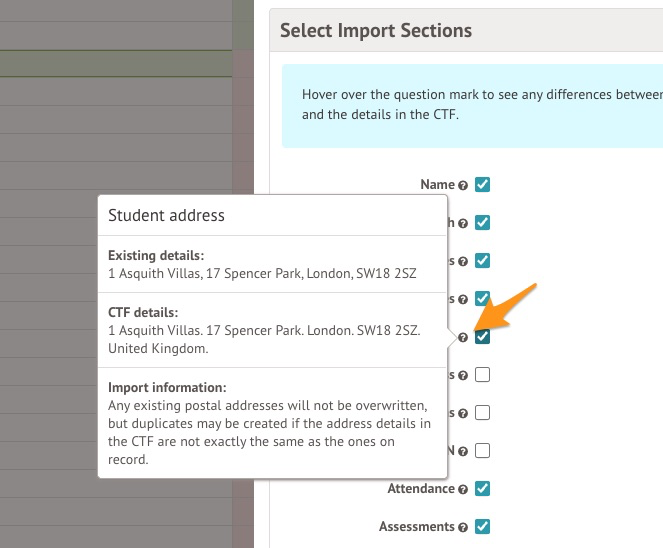Disable the Attendance import checkbox
663x548 pixels.
click(482, 489)
